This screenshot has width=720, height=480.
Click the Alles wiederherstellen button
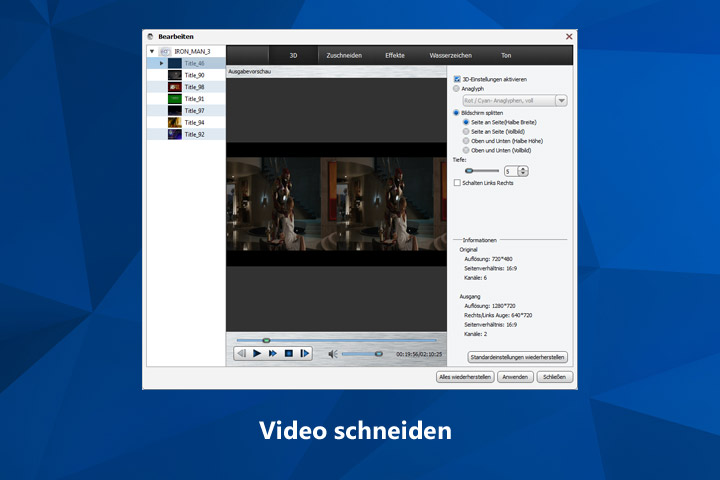pyautogui.click(x=465, y=377)
